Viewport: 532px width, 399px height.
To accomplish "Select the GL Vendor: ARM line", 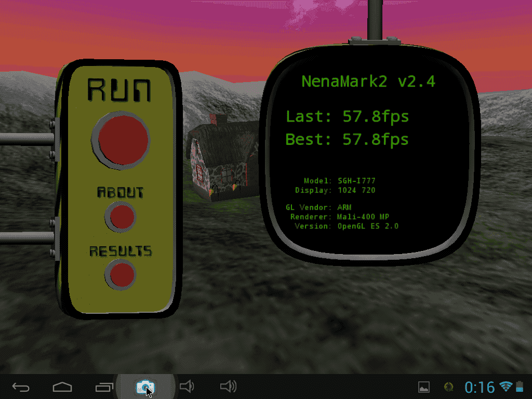I will [318, 207].
